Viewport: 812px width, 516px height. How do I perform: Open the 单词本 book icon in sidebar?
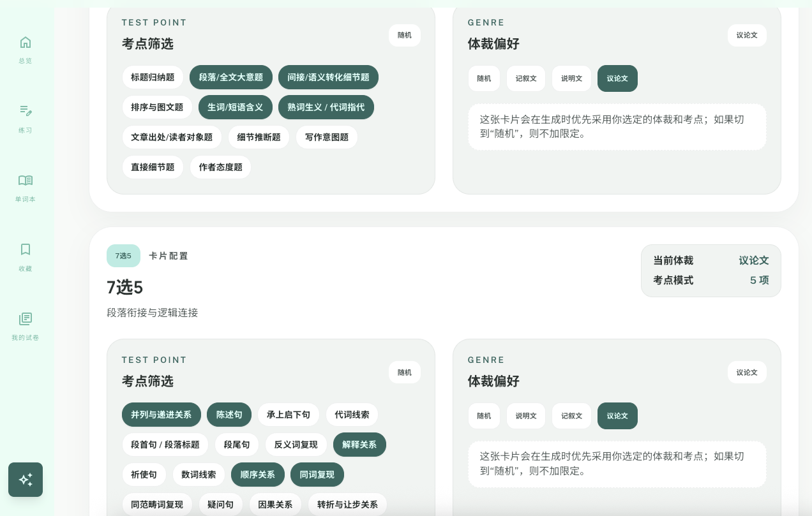[x=26, y=181]
